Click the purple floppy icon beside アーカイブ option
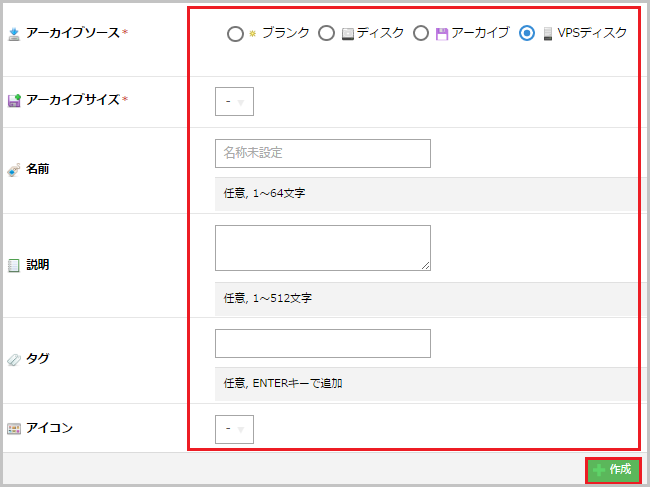 tap(441, 34)
